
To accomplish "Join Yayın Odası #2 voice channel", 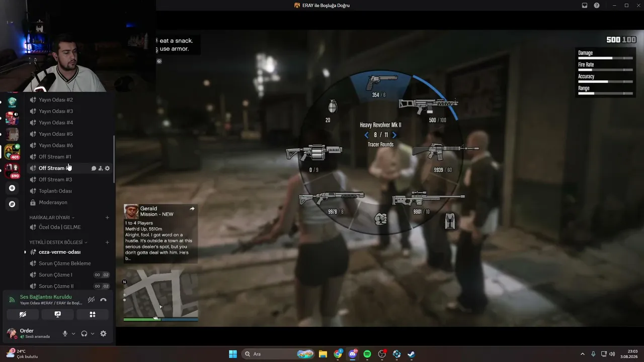I will click(69, 100).
